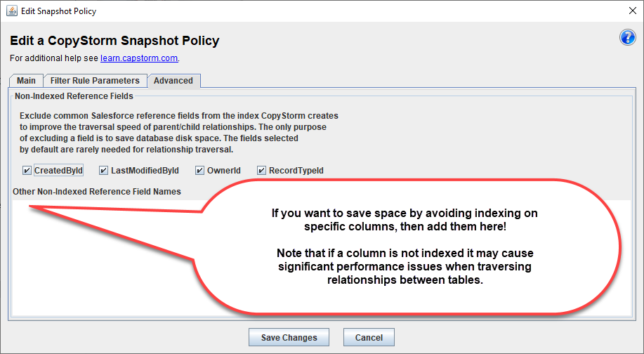Select the Advanced tab
The width and height of the screenshot is (644, 354).
[173, 81]
